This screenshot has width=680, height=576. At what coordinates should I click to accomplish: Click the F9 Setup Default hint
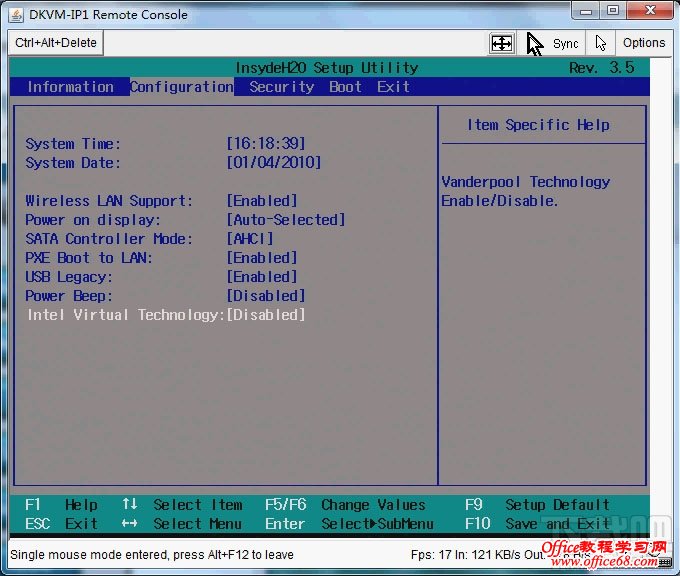coord(537,505)
